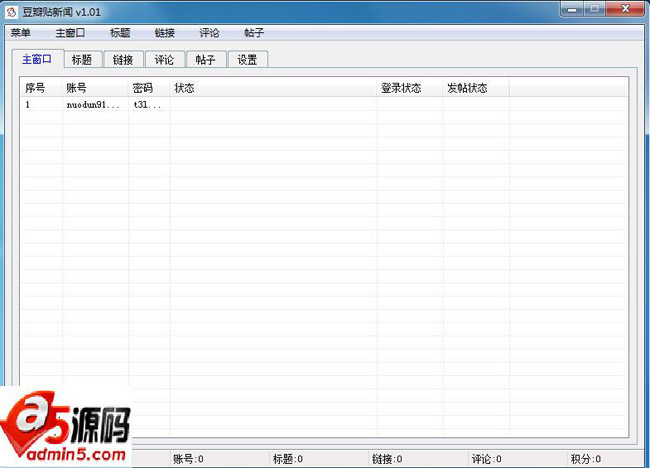Image resolution: width=650 pixels, height=468 pixels.
Task: Switch to the 标题 tab
Action: coord(82,60)
